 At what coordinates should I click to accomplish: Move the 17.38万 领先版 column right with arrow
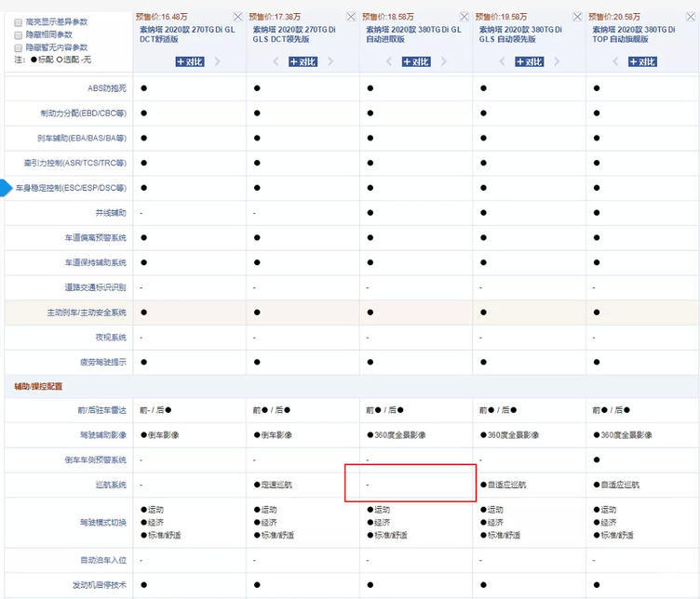pos(330,61)
